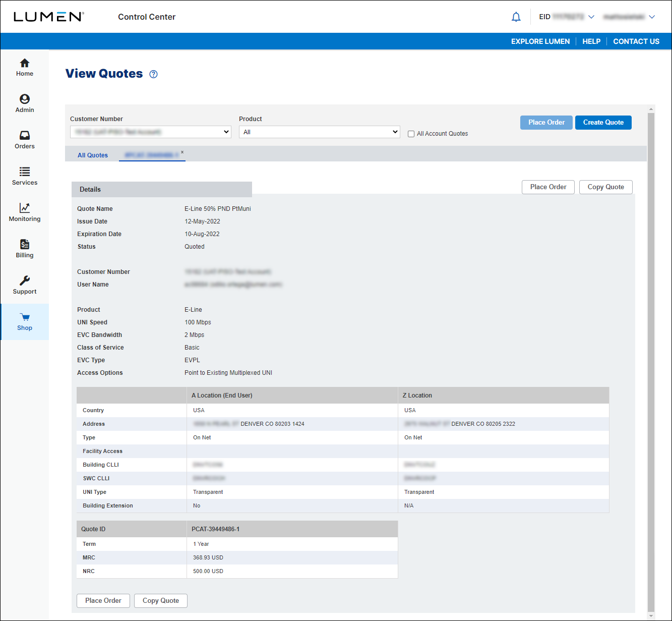
Task: Click issue date 12-May-2022
Action: [202, 221]
